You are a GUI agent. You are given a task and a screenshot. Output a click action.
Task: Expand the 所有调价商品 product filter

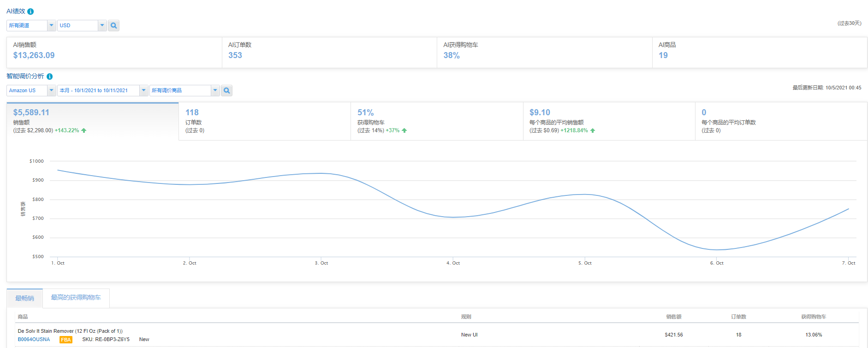click(215, 91)
